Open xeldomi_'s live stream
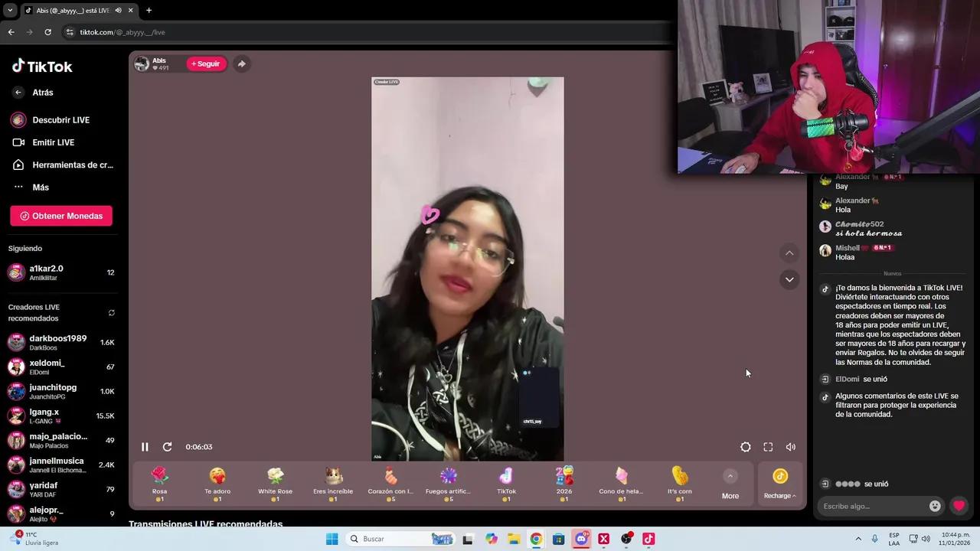Viewport: 980px width, 551px height. point(61,367)
